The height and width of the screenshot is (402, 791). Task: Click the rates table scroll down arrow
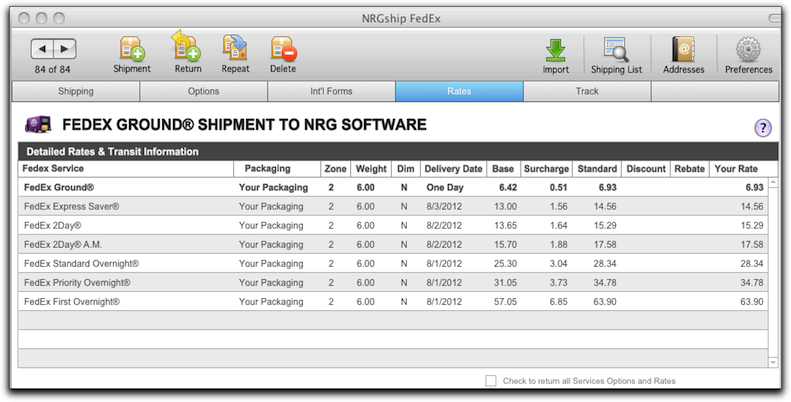click(772, 362)
